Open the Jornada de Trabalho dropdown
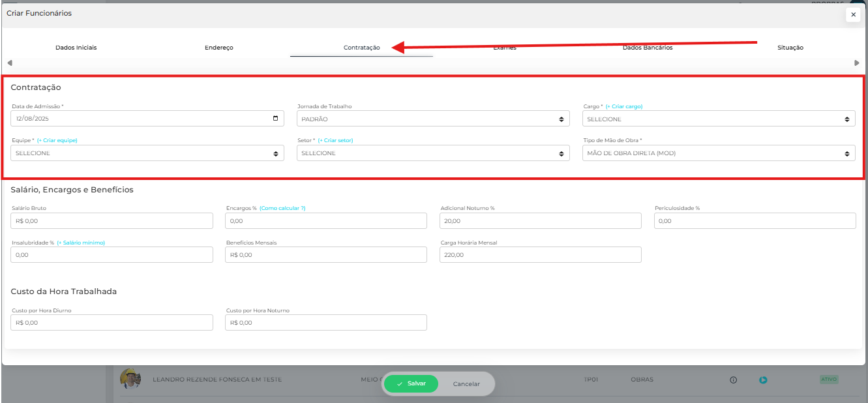 tap(433, 119)
